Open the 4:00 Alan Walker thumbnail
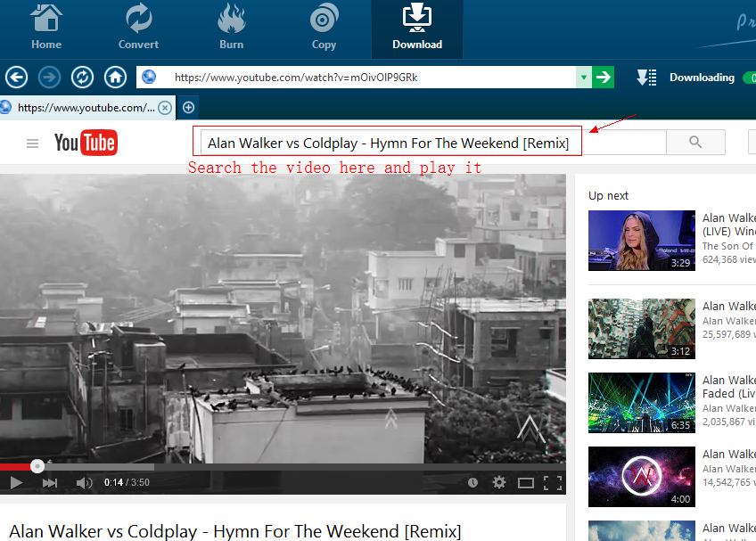The height and width of the screenshot is (541, 756). tap(642, 477)
